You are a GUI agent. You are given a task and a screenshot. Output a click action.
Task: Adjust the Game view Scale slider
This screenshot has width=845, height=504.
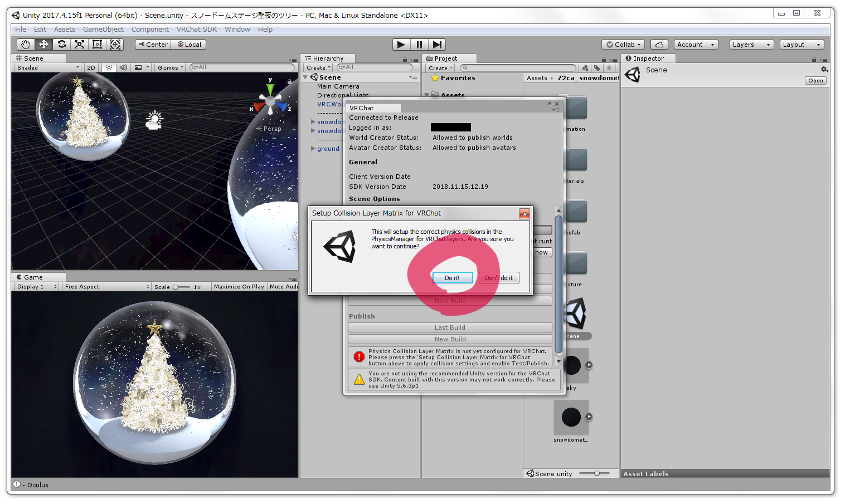click(181, 287)
